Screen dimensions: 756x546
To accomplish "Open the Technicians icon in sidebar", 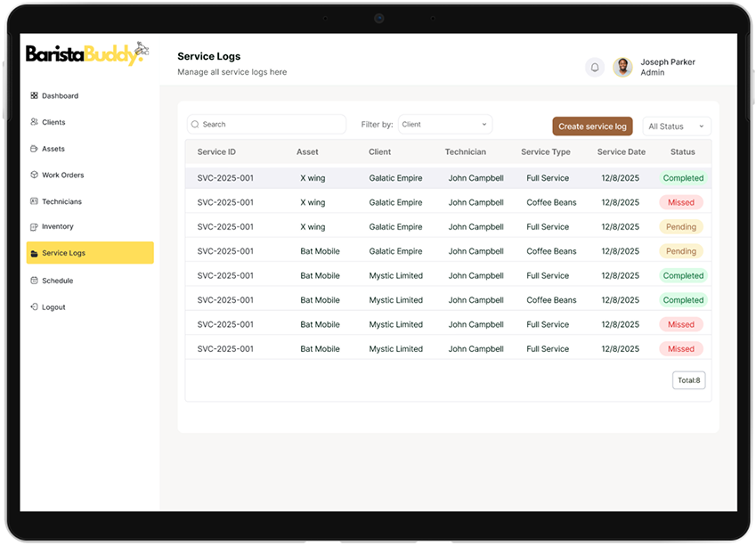I will click(x=32, y=200).
